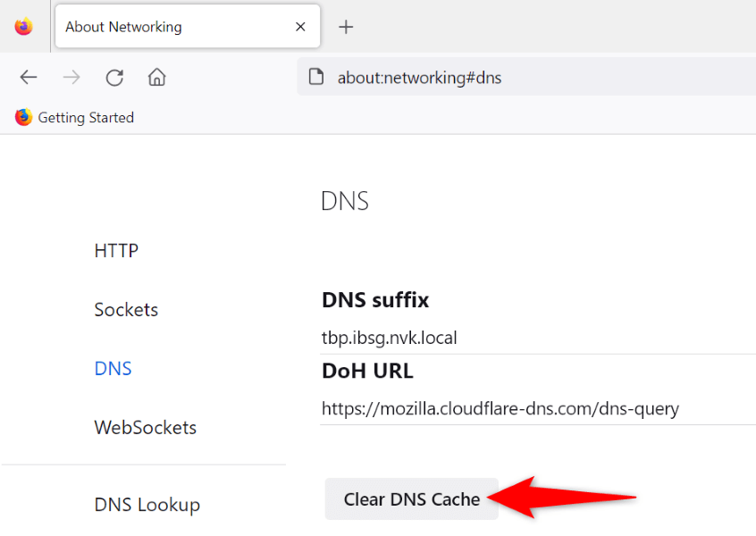Reload the About Networking page

pyautogui.click(x=114, y=78)
